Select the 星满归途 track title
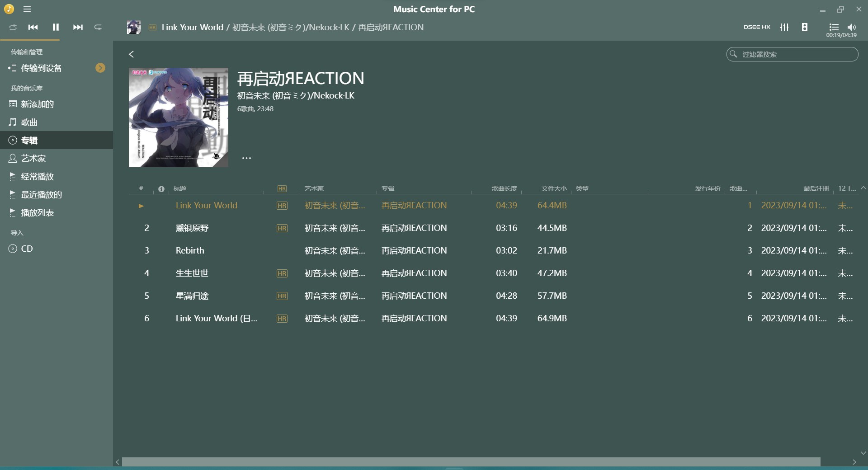This screenshot has height=470, width=868. [192, 296]
